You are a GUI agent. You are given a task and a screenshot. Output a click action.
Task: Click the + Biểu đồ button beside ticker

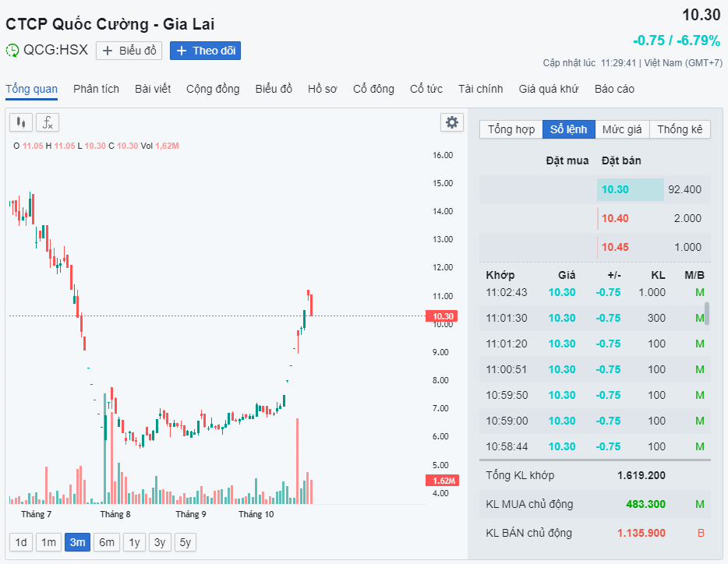[x=129, y=51]
